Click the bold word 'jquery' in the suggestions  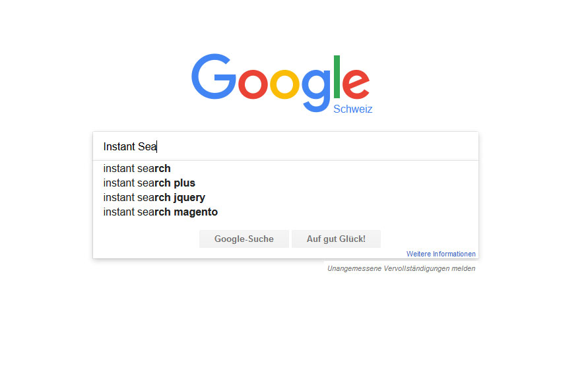click(189, 198)
